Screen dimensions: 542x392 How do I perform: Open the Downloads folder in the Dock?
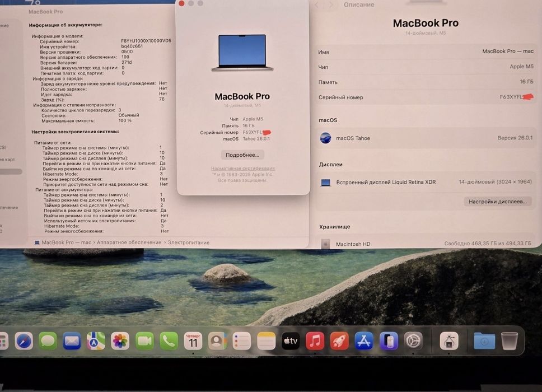(484, 341)
